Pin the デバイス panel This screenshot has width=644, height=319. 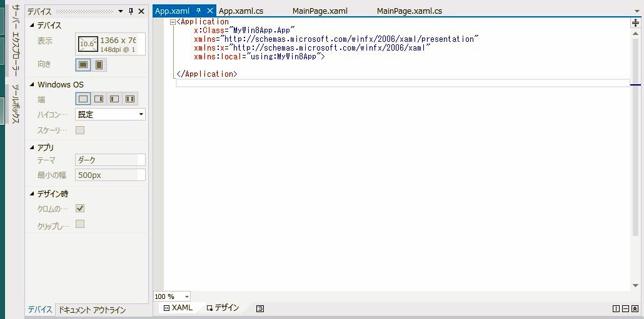pos(131,11)
